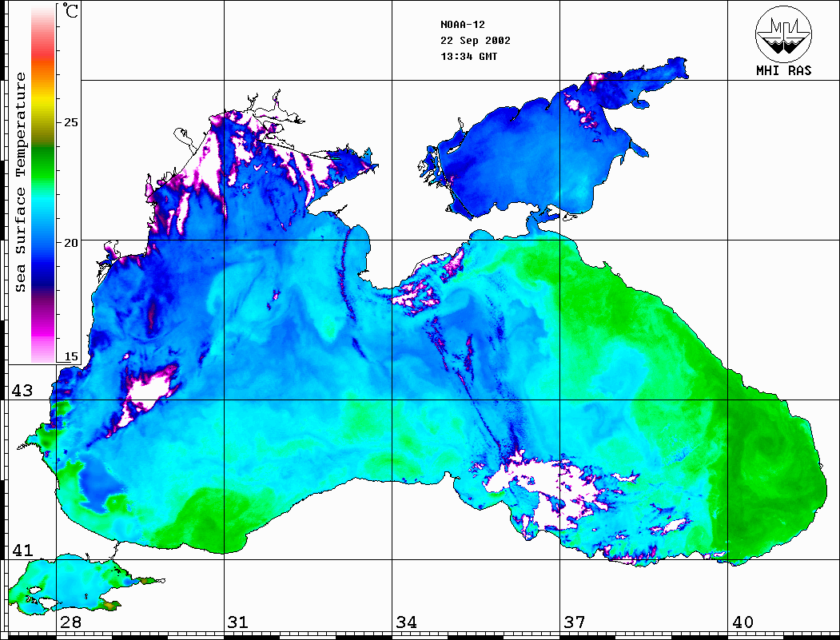Click the °C unit label atop the scale
840x640 pixels.
[x=72, y=13]
